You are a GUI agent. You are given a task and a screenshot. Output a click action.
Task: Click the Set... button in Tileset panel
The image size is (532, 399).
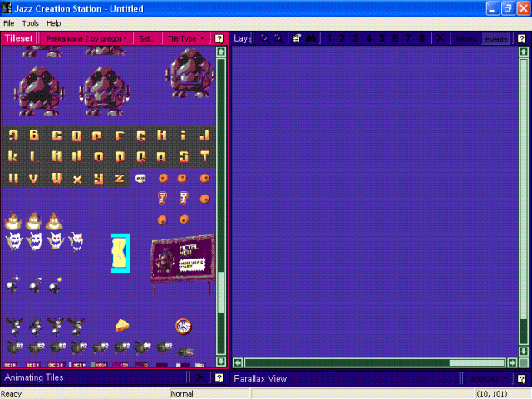point(147,39)
